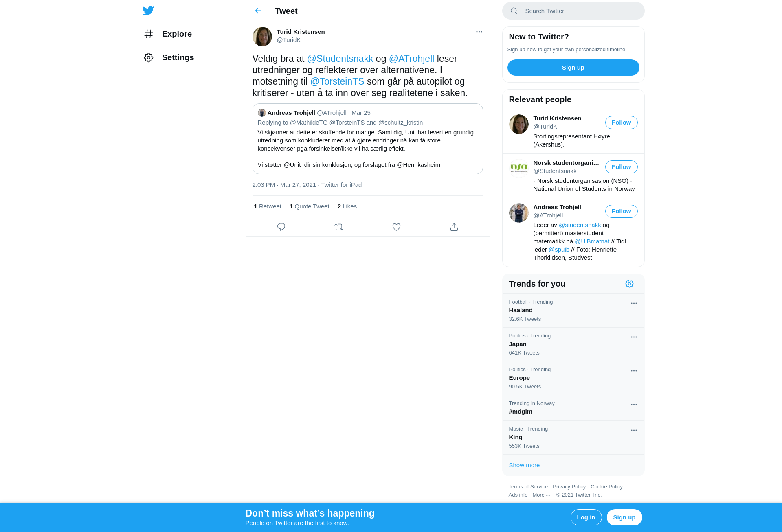Viewport: 782px width, 532px height.
Task: Show more trends
Action: click(x=524, y=465)
